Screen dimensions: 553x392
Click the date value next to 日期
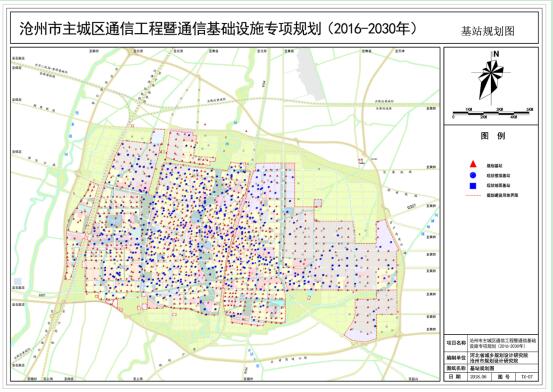tap(478, 377)
